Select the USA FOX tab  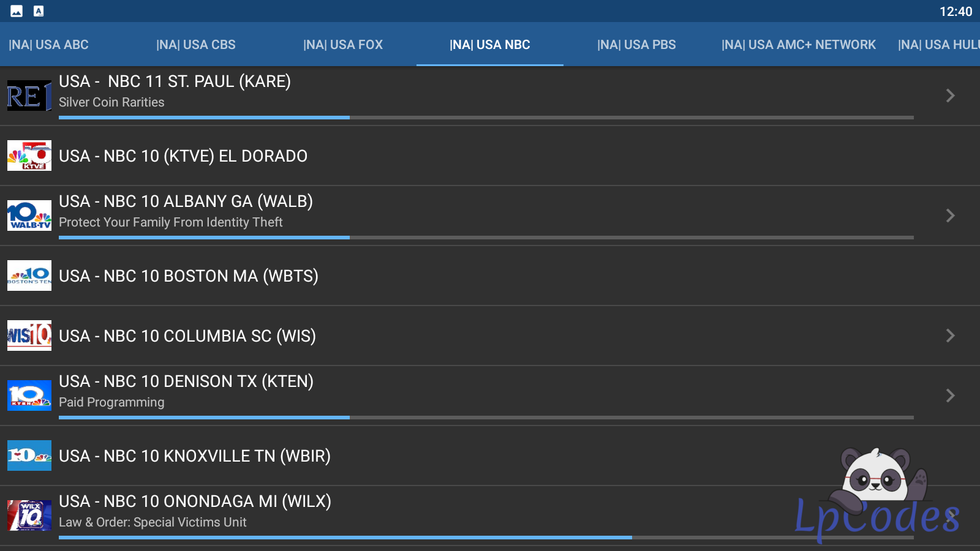343,45
